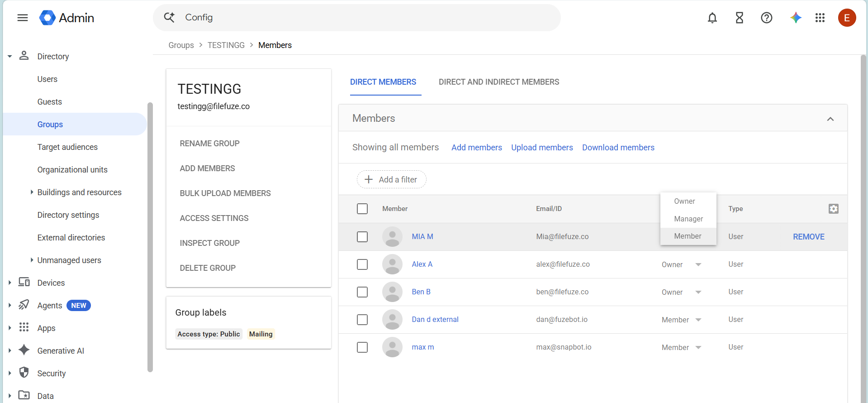Image resolution: width=868 pixels, height=403 pixels.
Task: Click the search icon in the search bar
Action: (x=169, y=17)
